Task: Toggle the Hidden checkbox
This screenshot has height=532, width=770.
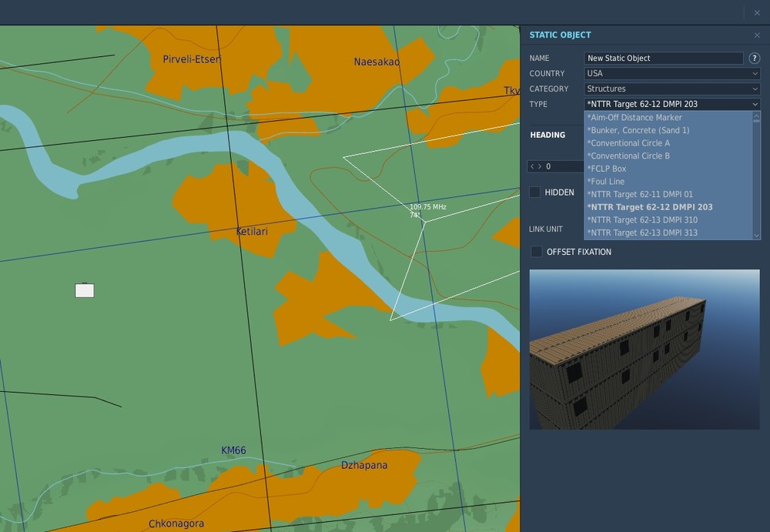Action: pyautogui.click(x=535, y=192)
